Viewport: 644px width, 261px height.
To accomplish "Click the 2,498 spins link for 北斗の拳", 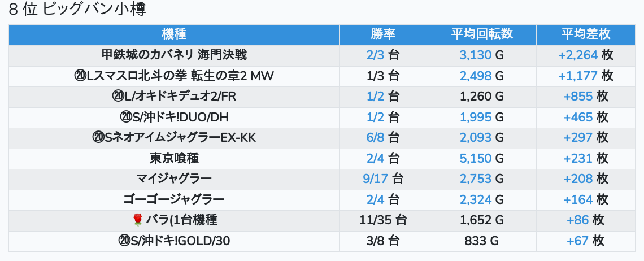I will [475, 76].
